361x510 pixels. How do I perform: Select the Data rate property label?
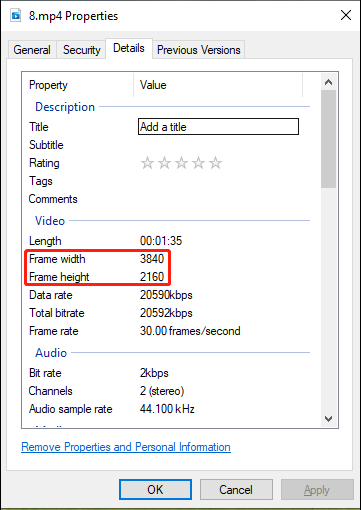click(x=51, y=295)
